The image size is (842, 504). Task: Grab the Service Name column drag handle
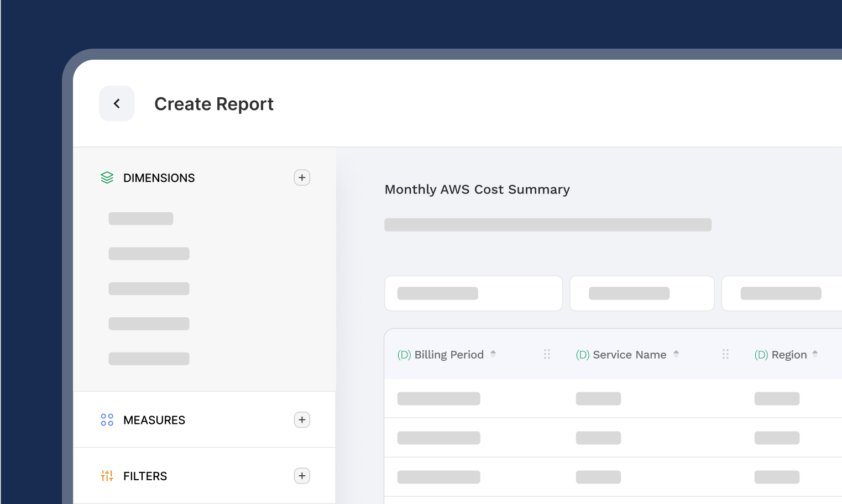pyautogui.click(x=725, y=354)
